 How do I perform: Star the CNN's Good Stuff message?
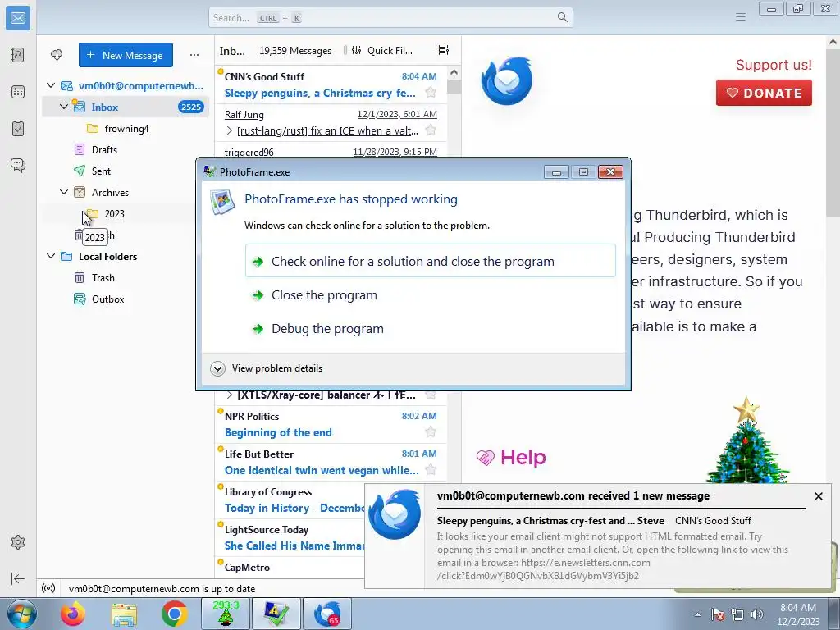pos(430,93)
